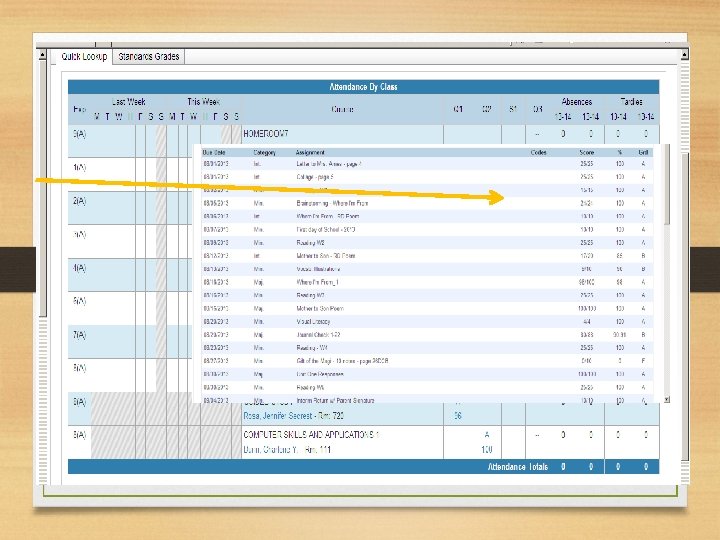Open teacher link Dunn, Charlene Y.
Screen dimensions: 720x540
tap(271, 450)
